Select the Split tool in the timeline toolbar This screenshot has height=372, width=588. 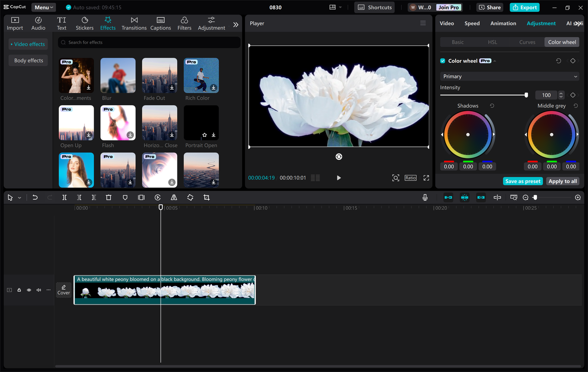[x=64, y=197]
